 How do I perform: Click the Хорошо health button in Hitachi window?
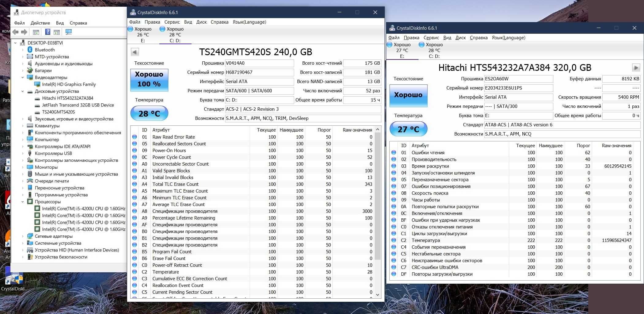pyautogui.click(x=408, y=96)
